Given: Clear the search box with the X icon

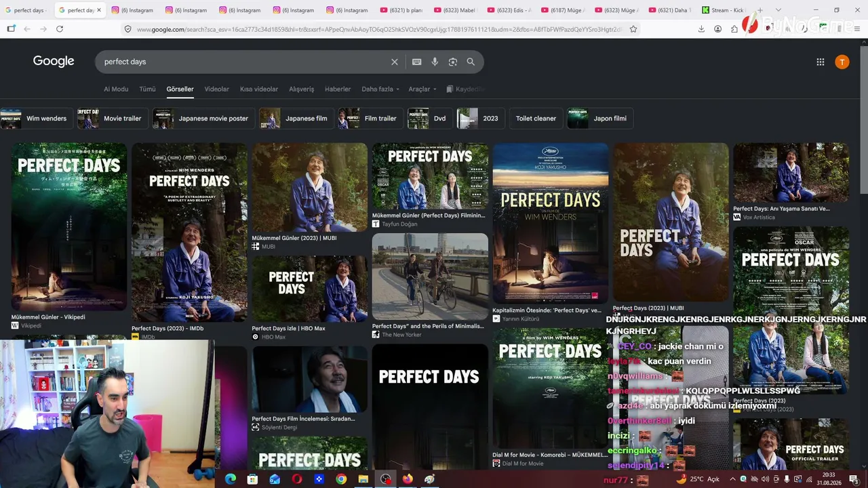Looking at the screenshot, I should pos(395,62).
